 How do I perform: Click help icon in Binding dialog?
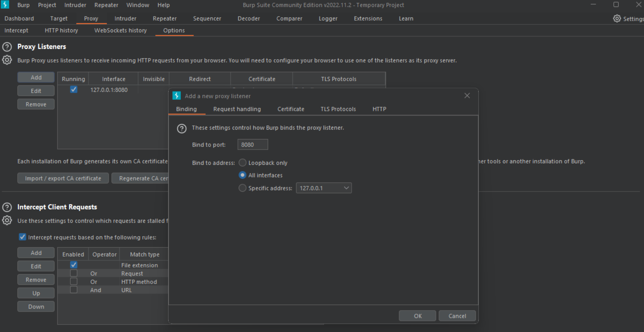click(182, 128)
